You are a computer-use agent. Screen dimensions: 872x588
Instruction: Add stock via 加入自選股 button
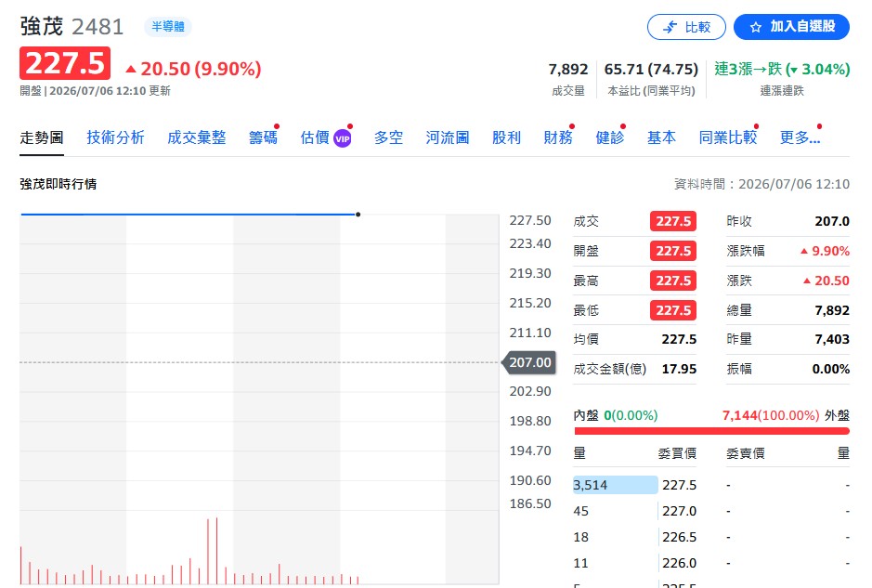(791, 27)
